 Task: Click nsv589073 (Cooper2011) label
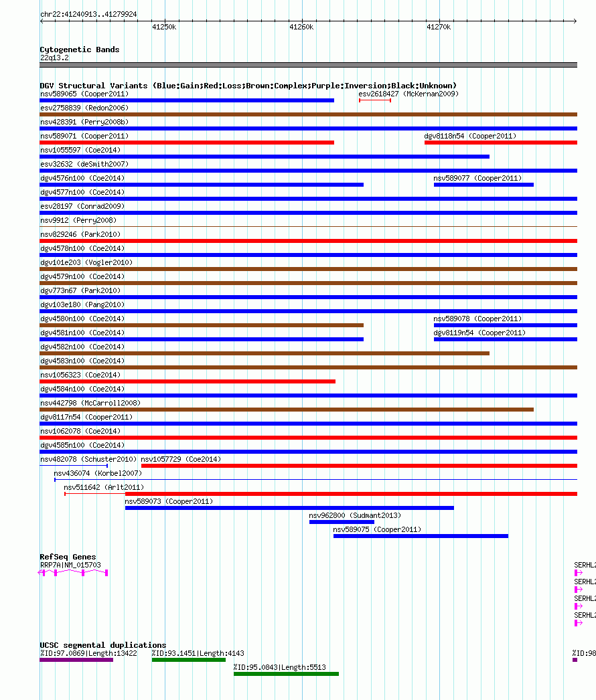pyautogui.click(x=169, y=502)
